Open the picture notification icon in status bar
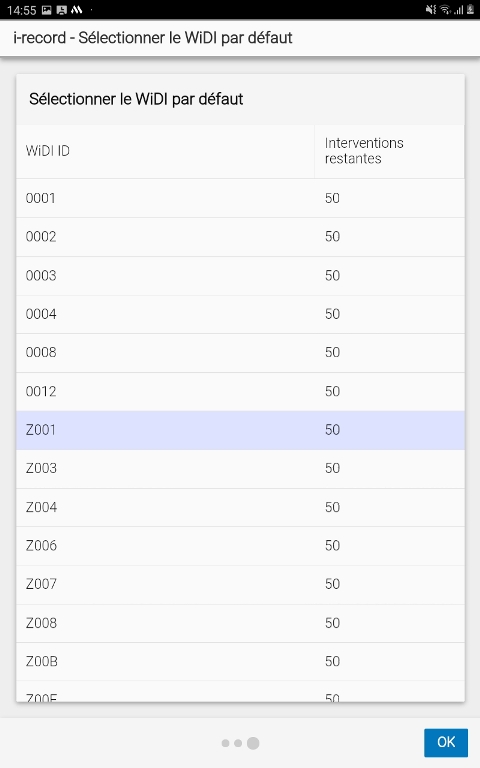 (47, 10)
